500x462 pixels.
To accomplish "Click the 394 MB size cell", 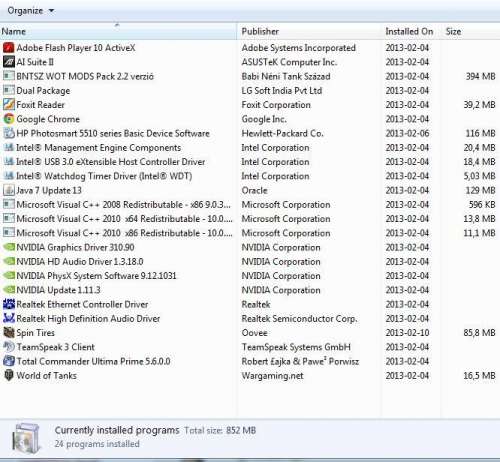I will [480, 76].
